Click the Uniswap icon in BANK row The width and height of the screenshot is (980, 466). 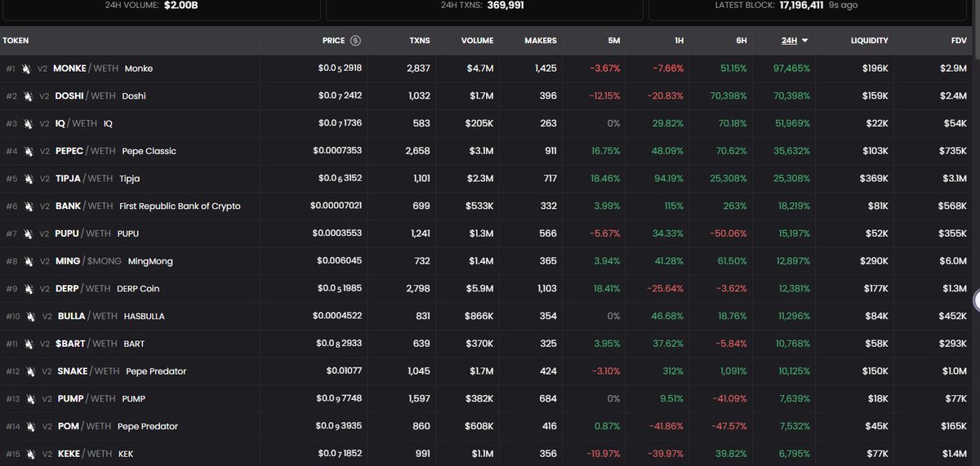click(x=29, y=206)
